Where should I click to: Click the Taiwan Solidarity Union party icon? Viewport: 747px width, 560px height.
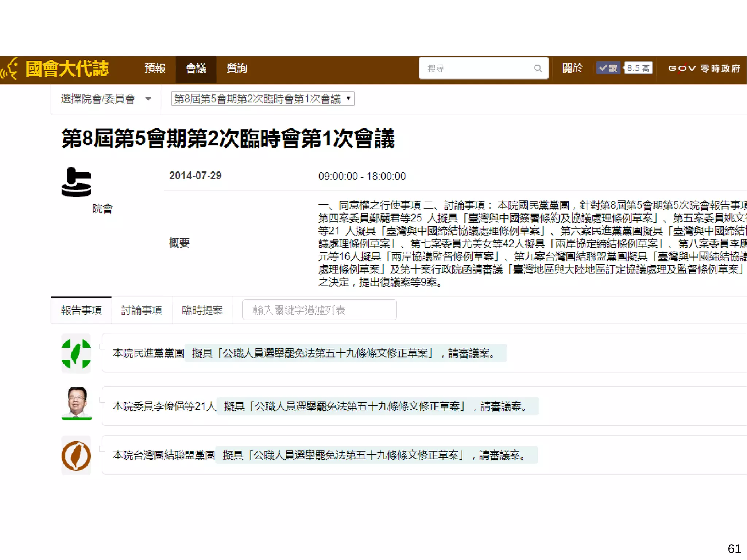[x=76, y=455]
